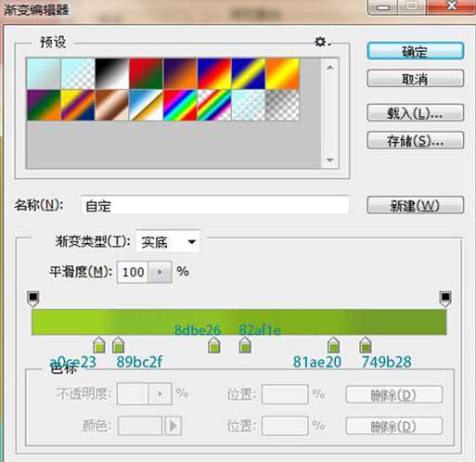Pick the copper gradient preset
The height and width of the screenshot is (462, 476).
coord(112,105)
